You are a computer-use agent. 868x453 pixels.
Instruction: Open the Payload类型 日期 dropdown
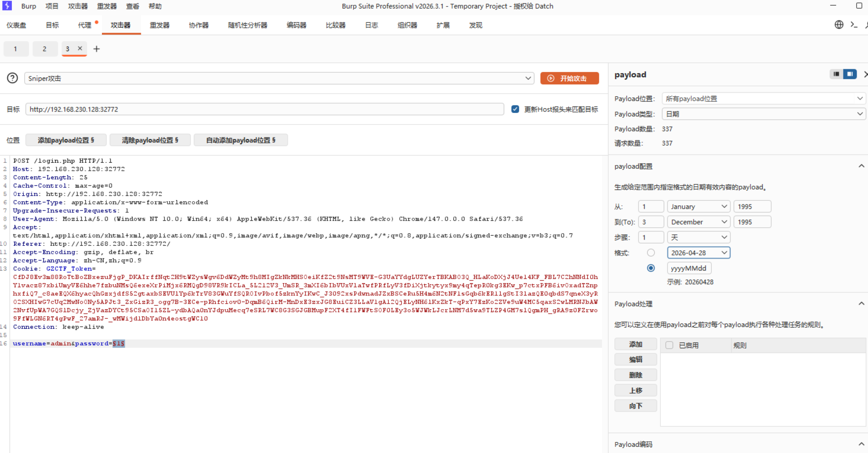pos(764,114)
